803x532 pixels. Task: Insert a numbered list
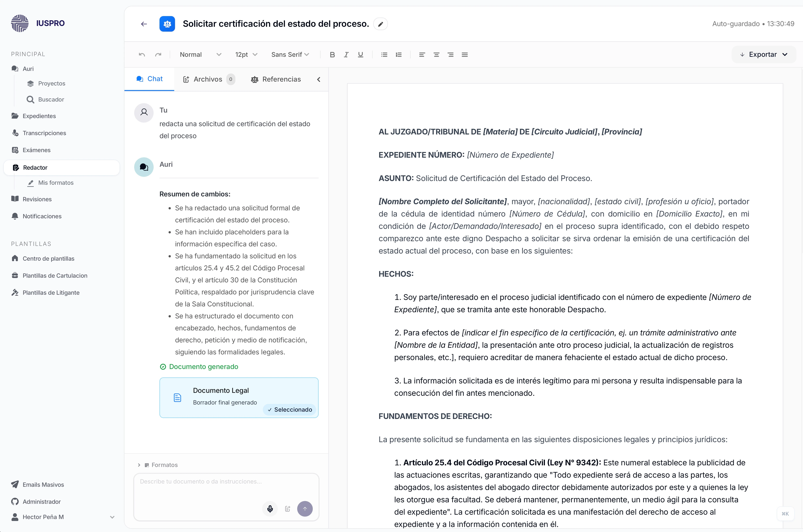point(399,55)
